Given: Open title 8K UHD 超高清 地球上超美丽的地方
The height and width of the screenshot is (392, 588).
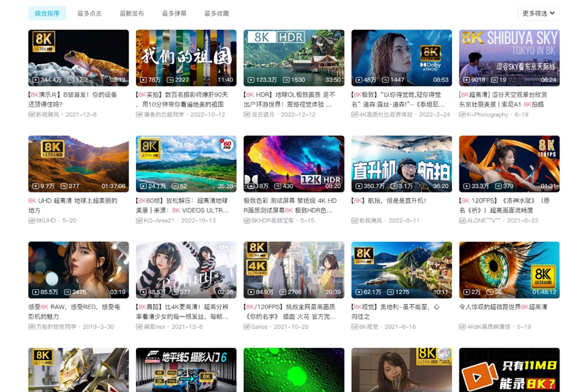Looking at the screenshot, I should pos(73,206).
